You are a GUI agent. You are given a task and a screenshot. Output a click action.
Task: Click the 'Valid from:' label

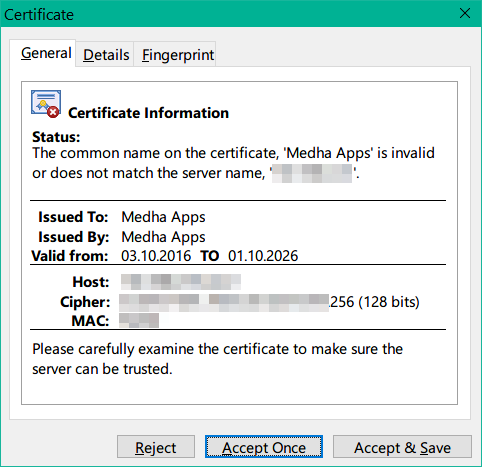(x=70, y=256)
